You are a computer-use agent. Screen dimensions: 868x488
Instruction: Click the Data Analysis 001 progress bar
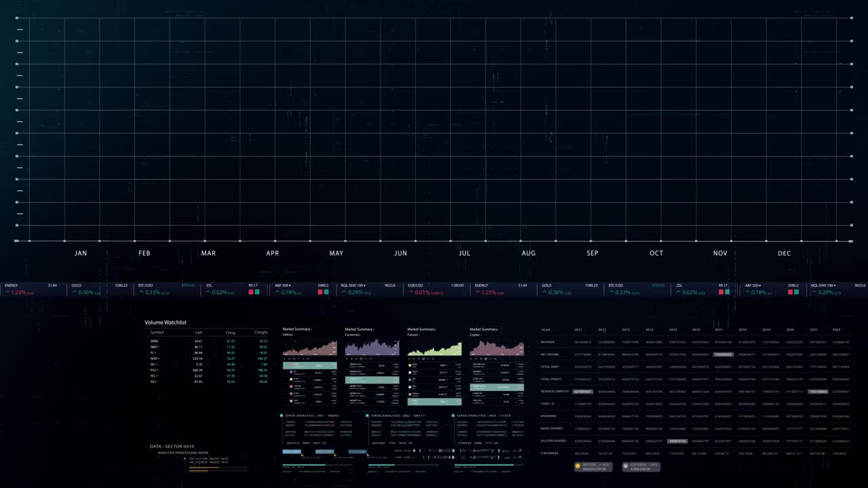[317, 465]
